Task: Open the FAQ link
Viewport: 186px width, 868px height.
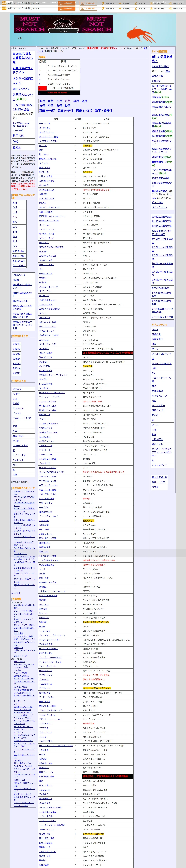Action: (15, 141)
